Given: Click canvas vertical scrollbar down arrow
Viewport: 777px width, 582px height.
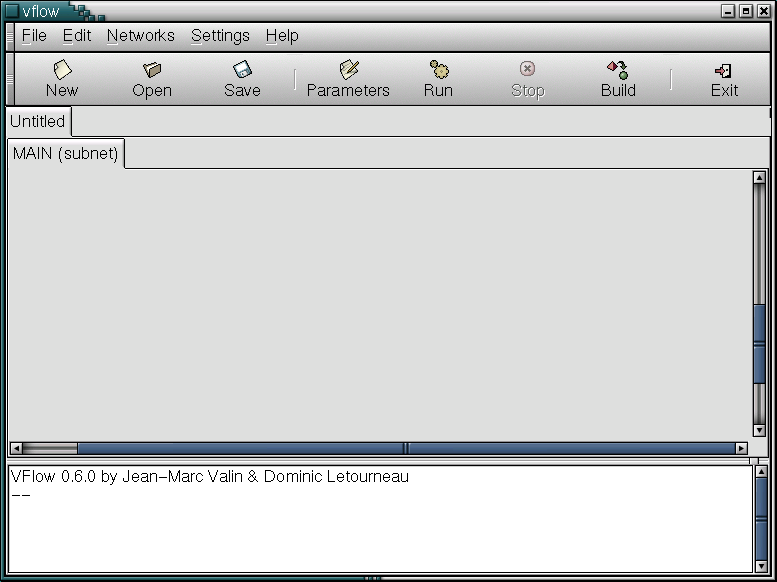Looking at the screenshot, I should pos(759,430).
